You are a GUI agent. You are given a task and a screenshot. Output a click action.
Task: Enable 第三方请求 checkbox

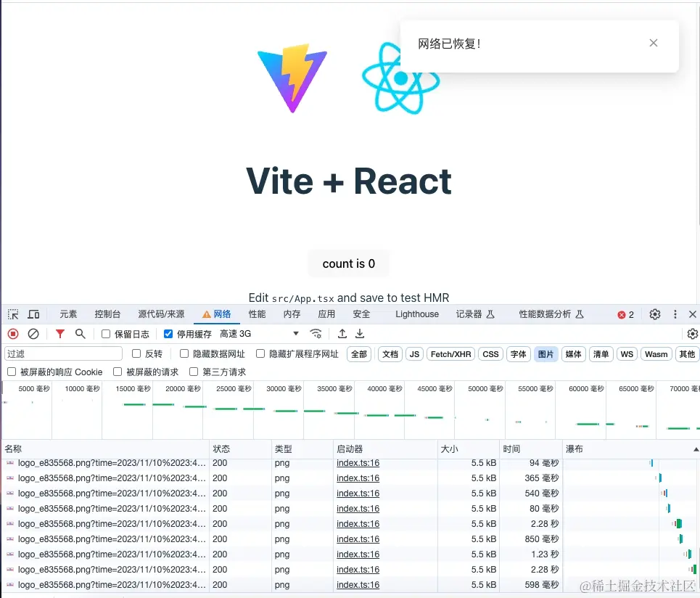coord(194,372)
